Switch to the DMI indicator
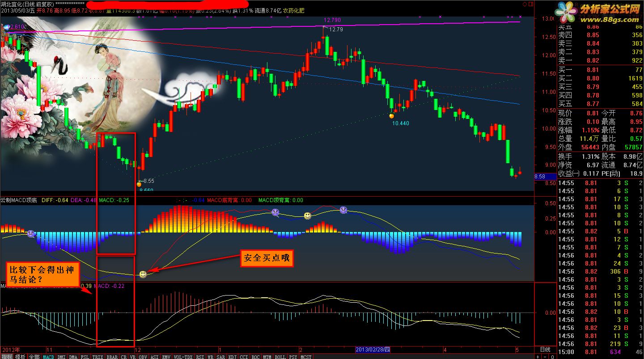This screenshot has width=644, height=359. [x=61, y=357]
